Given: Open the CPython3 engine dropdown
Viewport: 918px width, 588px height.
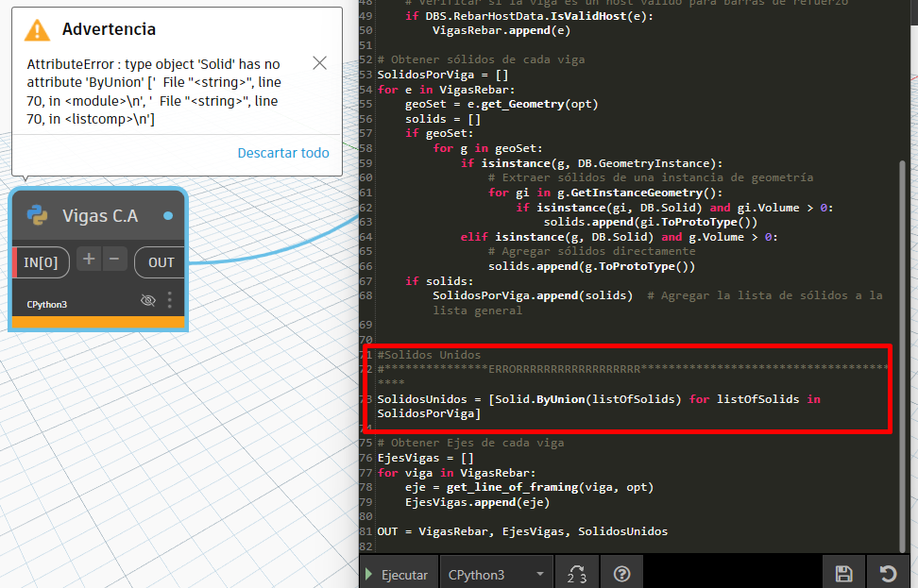Looking at the screenshot, I should 497,574.
